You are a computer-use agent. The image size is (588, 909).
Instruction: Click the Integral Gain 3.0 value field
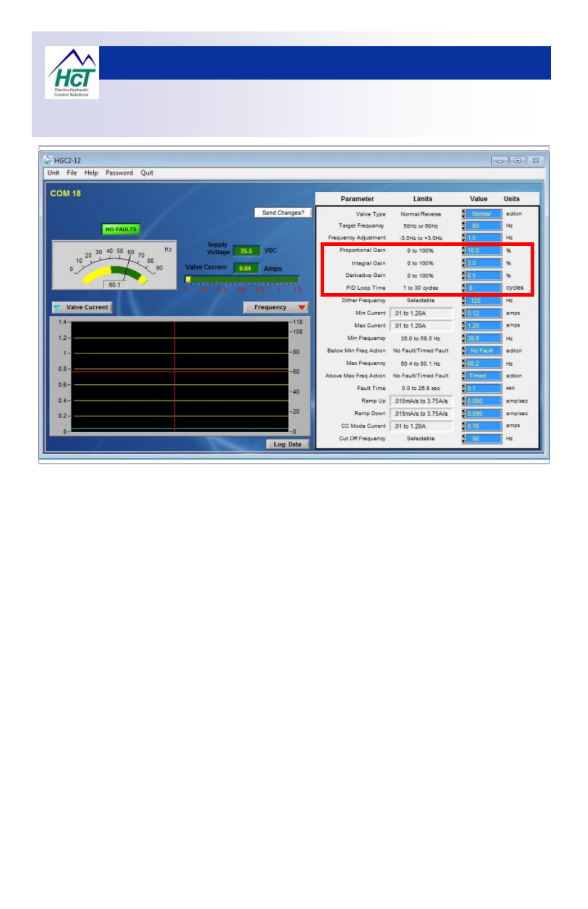484,263
